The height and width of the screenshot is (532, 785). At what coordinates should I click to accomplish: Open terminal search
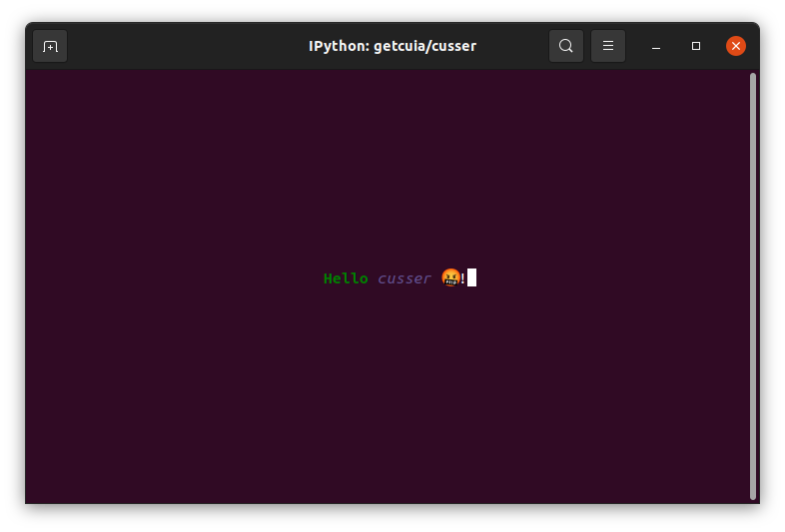(x=566, y=46)
